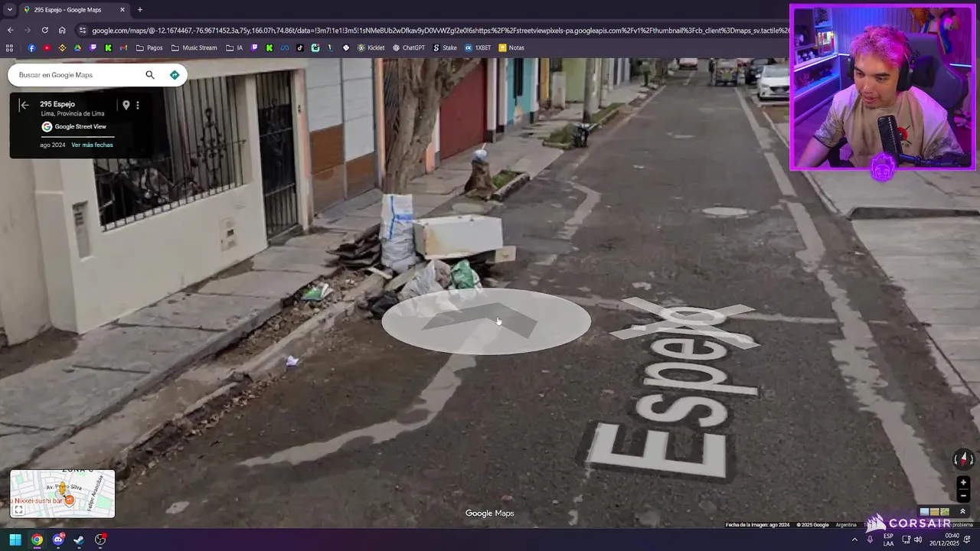Open directions via the teal arrow icon
The height and width of the screenshot is (551, 980).
pyautogui.click(x=175, y=75)
